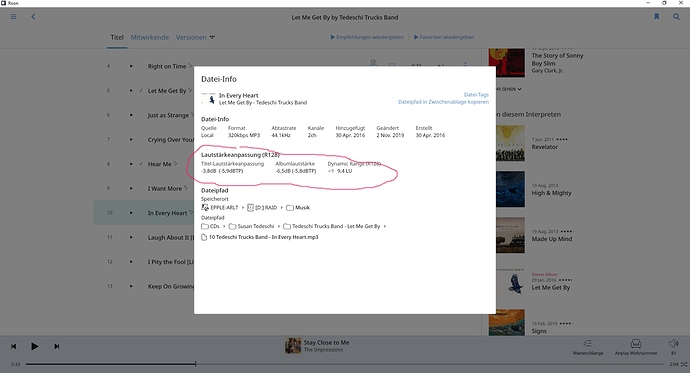Click the CDs folder in Dateipfad
Image resolution: width=690 pixels, height=373 pixels.
click(210, 226)
